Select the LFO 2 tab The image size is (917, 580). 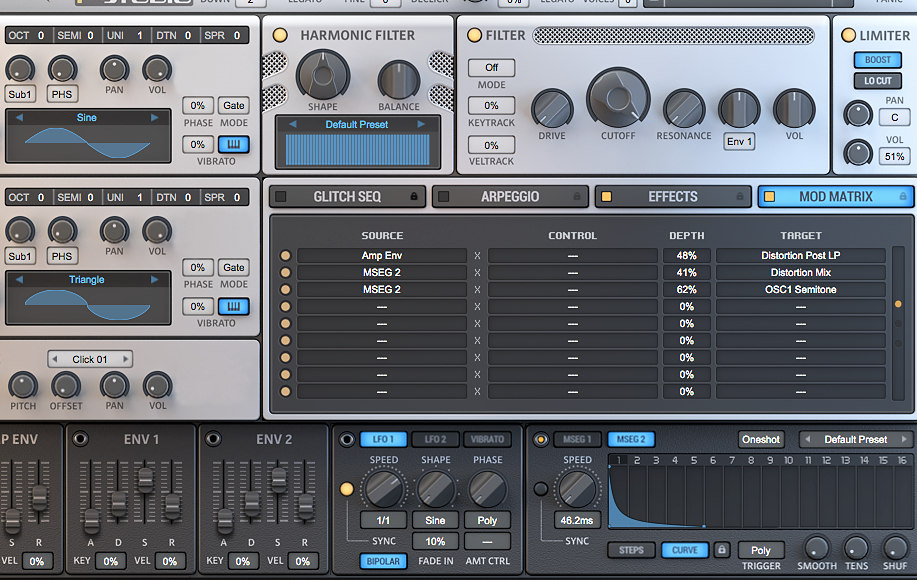point(435,439)
